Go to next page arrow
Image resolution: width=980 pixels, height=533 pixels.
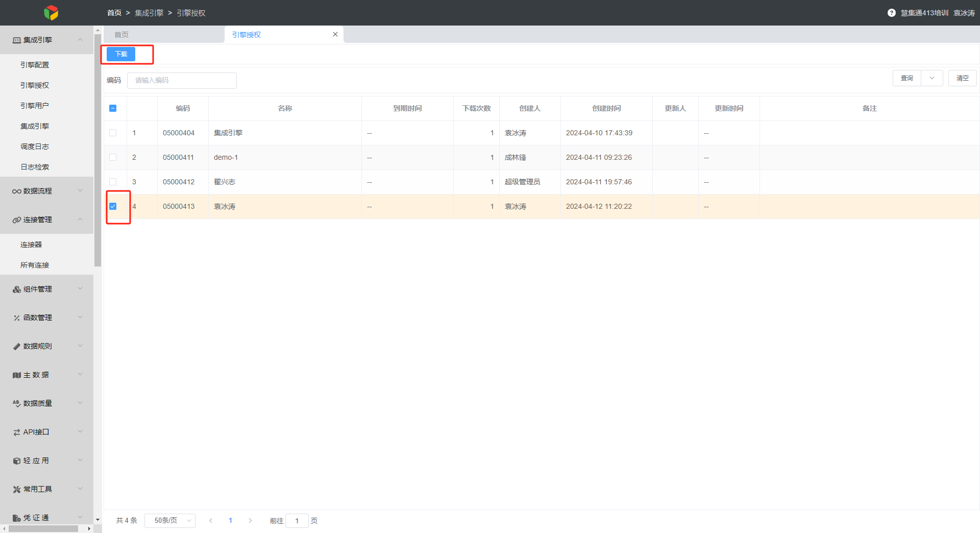coord(250,520)
